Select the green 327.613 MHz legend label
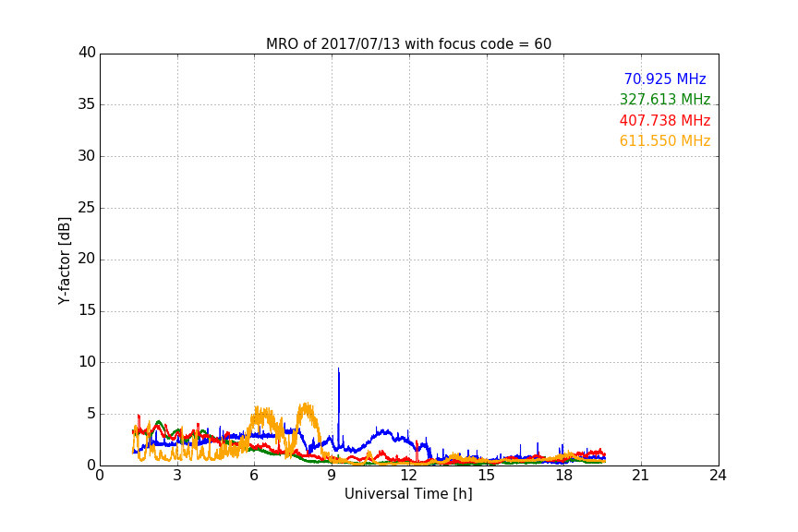Image resolution: width=798 pixels, height=532 pixels. pos(665,99)
